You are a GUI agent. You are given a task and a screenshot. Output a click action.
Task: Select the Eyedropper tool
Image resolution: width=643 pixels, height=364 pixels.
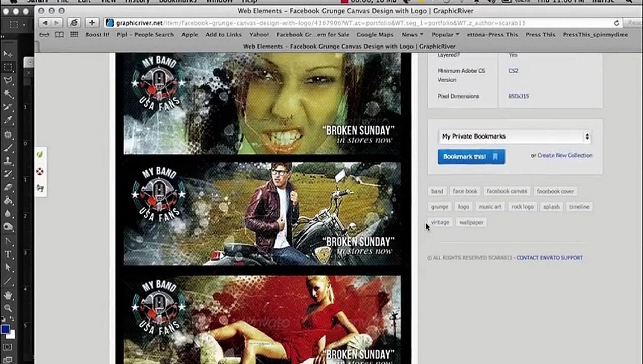pyautogui.click(x=8, y=120)
